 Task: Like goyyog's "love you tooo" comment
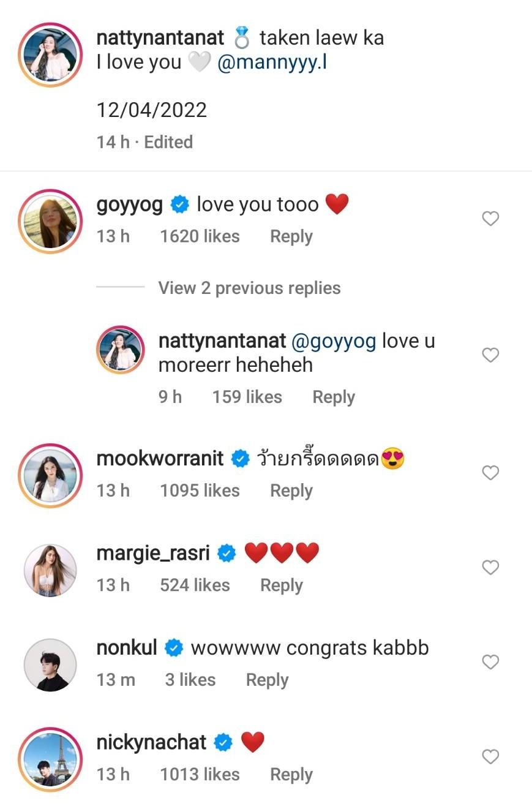point(490,219)
